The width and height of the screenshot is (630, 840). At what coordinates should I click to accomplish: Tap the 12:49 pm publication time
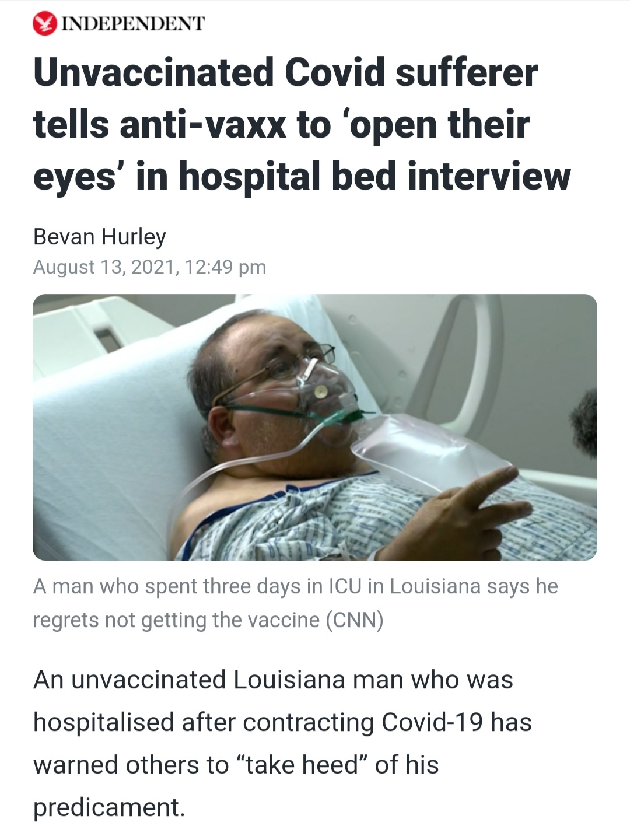coord(225,267)
